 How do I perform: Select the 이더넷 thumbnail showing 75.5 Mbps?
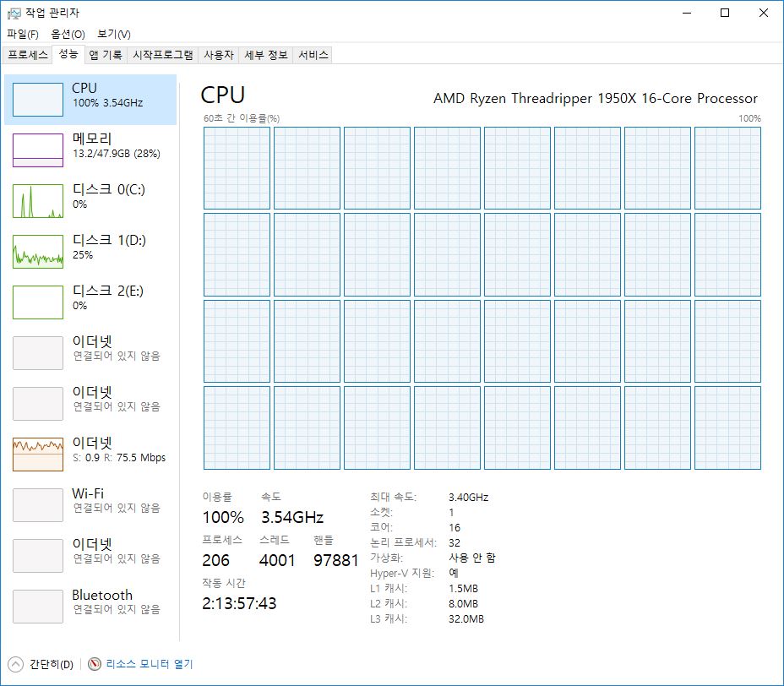click(38, 454)
